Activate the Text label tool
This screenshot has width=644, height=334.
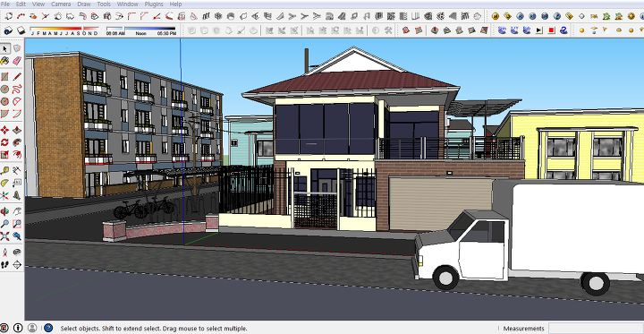click(x=17, y=183)
